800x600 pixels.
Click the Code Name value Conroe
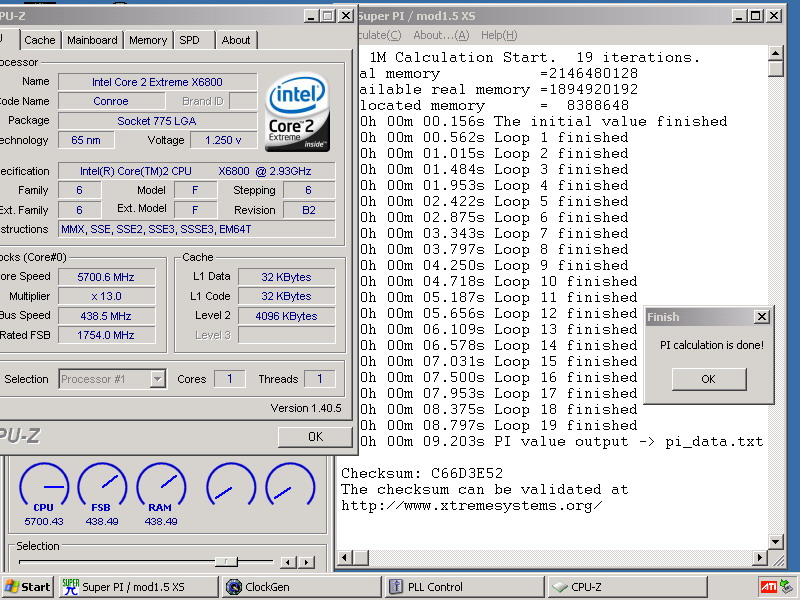111,101
